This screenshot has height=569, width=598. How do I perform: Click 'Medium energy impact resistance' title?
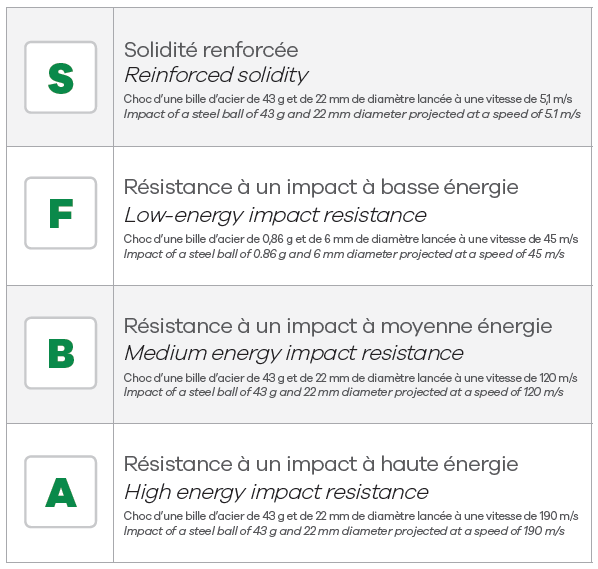pos(294,354)
